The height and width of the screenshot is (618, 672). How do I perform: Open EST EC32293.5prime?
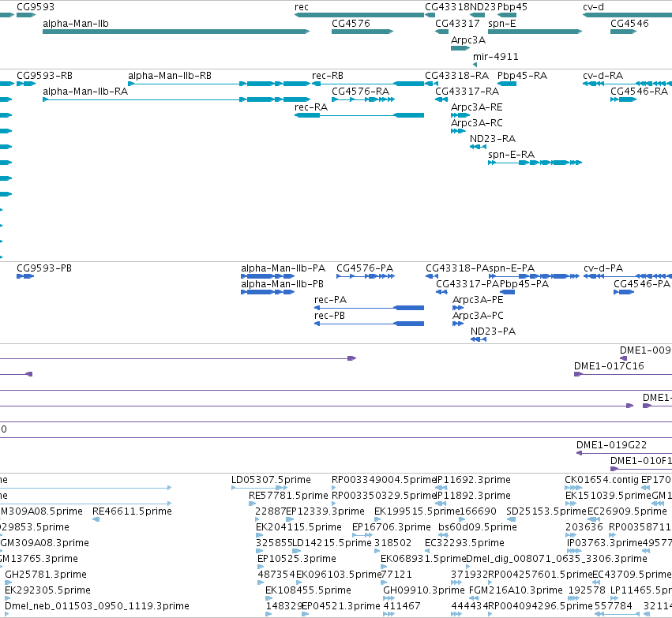coord(464,543)
